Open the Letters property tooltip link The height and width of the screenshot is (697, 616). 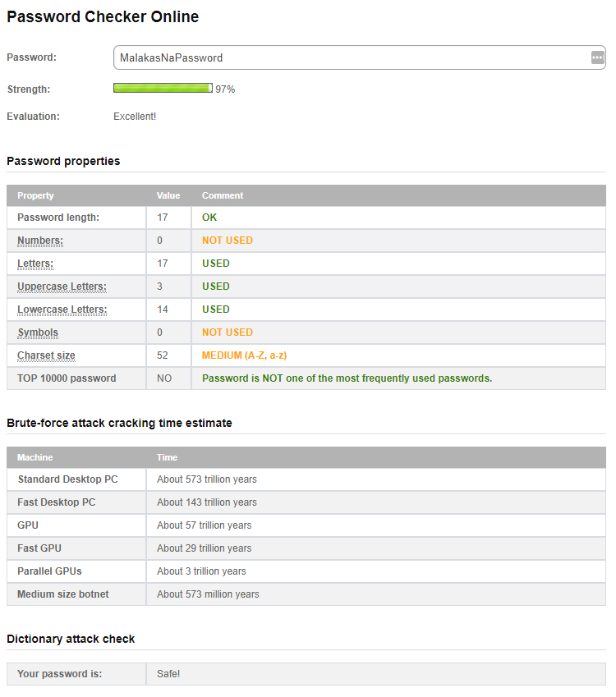tap(34, 263)
